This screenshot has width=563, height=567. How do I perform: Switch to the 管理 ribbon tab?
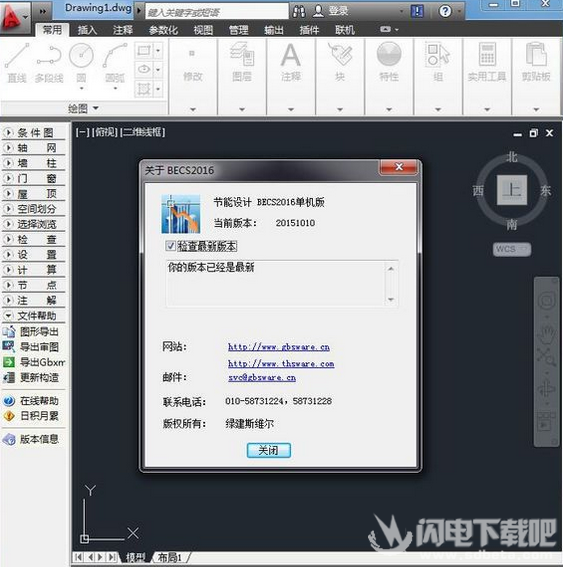point(238,30)
